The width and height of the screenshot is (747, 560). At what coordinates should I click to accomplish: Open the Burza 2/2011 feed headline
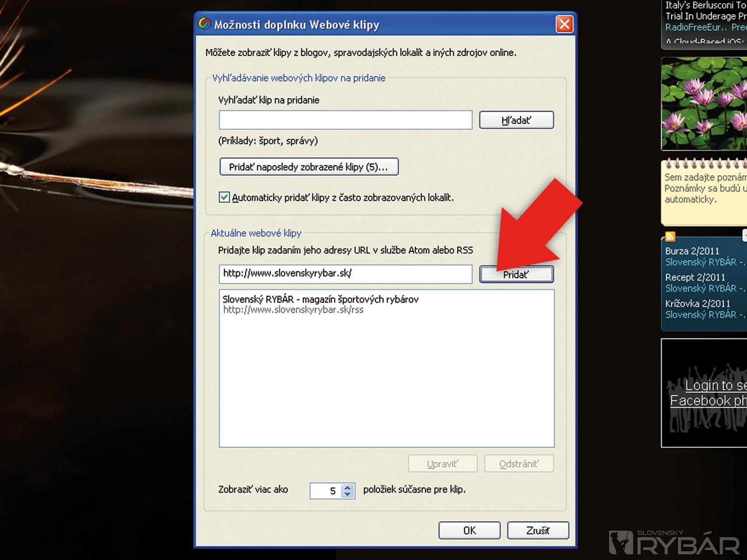pyautogui.click(x=692, y=251)
